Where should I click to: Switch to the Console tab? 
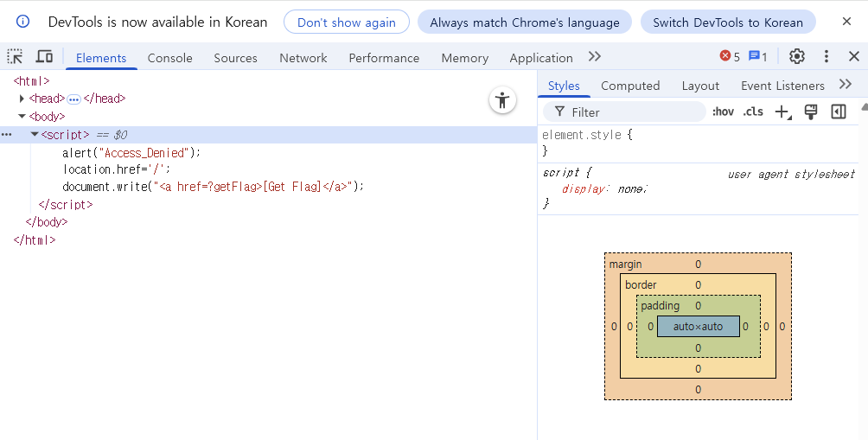pos(170,58)
